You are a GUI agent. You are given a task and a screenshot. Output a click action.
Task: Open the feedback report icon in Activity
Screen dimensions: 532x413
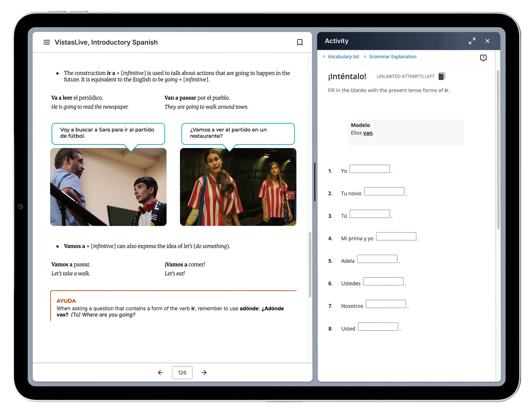483,58
